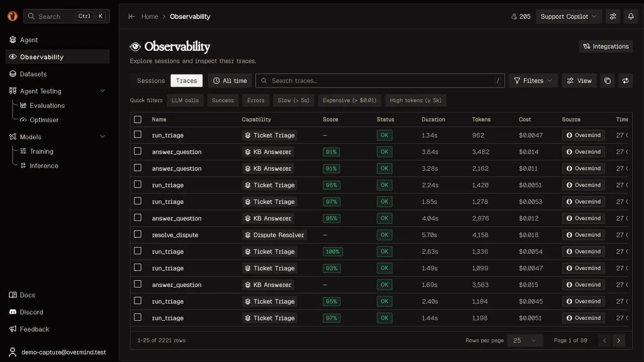Open the Rows per page dropdown
644x362 pixels.
click(x=525, y=340)
